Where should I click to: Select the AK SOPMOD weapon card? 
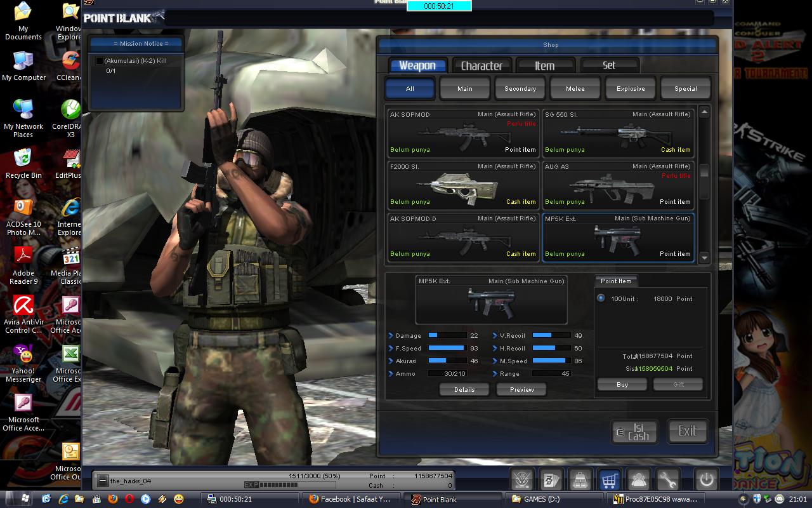click(463, 132)
